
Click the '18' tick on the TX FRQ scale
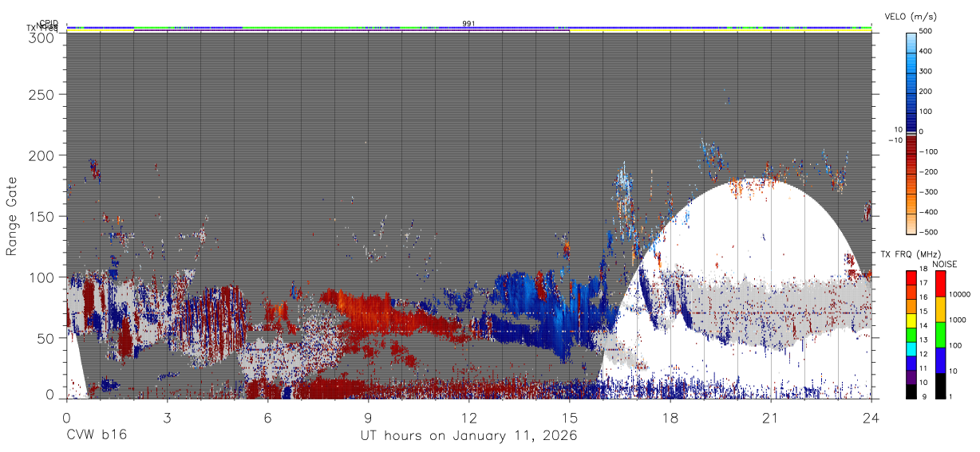click(x=923, y=269)
